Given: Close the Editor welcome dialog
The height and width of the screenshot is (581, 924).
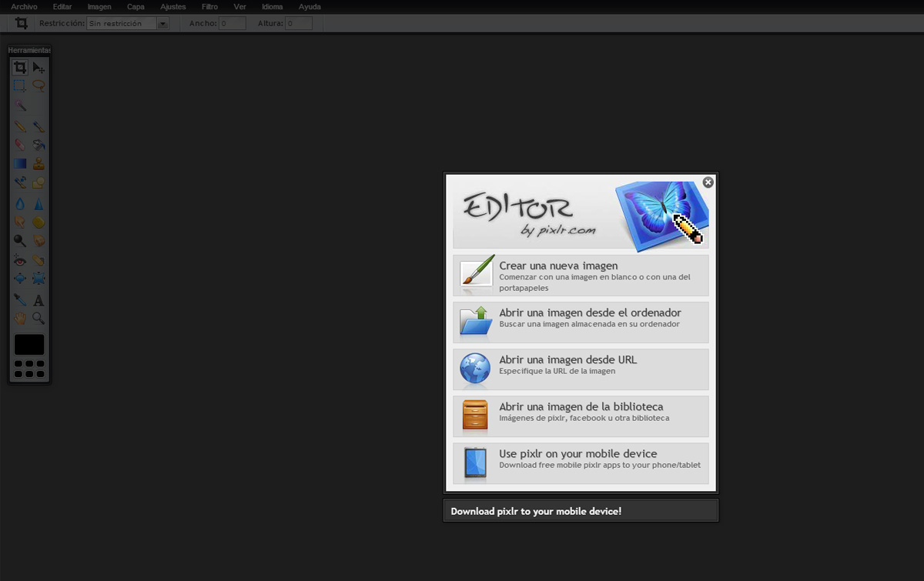Looking at the screenshot, I should click(708, 182).
